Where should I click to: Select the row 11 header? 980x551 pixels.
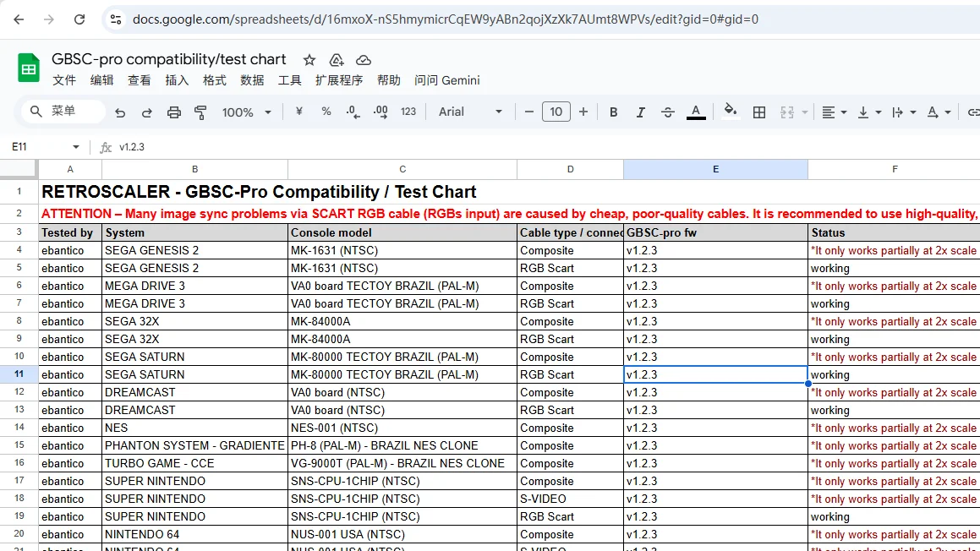19,374
